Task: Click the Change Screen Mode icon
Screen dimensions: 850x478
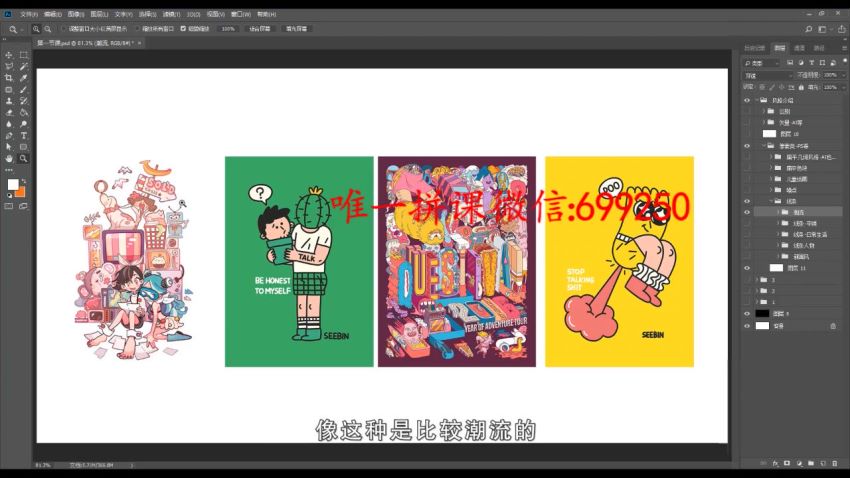Action: pos(23,206)
